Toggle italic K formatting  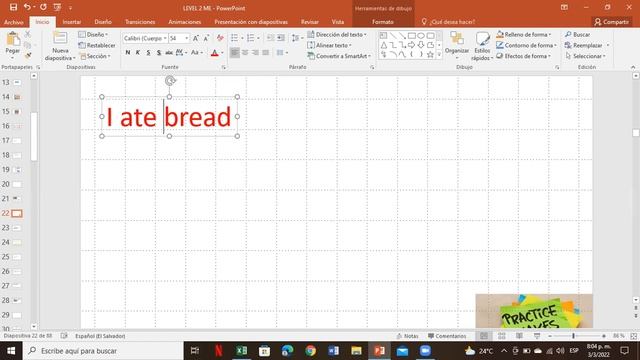pyautogui.click(x=138, y=53)
